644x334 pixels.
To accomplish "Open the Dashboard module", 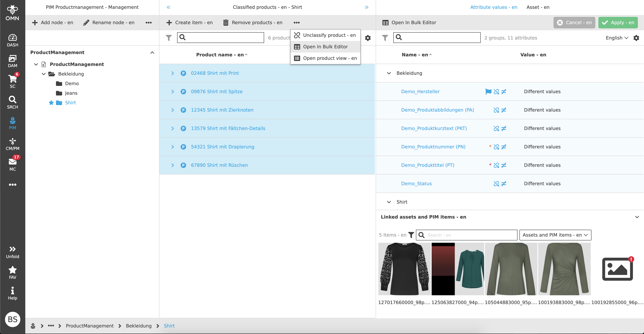I will point(12,39).
